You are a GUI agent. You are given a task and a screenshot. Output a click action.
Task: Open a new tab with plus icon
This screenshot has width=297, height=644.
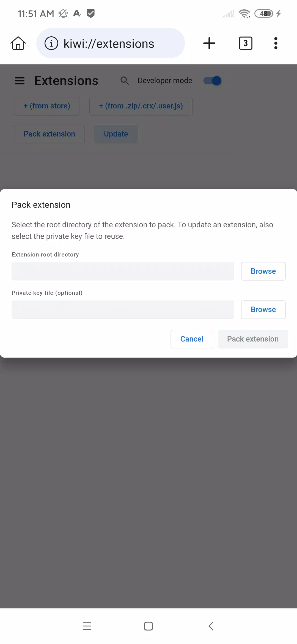[x=209, y=43]
